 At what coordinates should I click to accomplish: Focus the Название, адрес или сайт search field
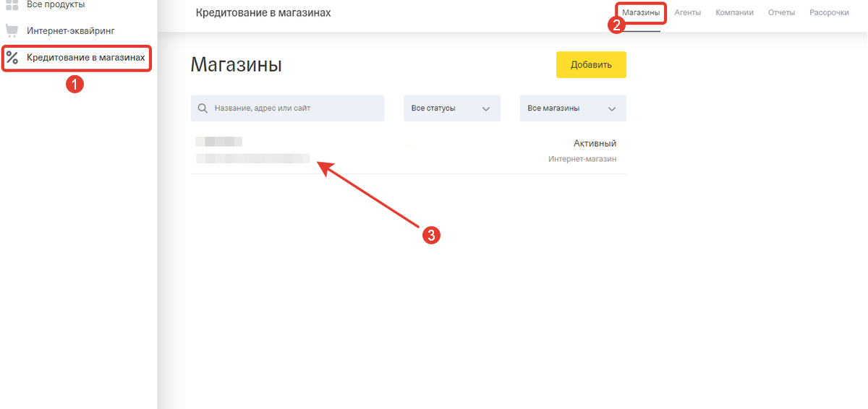pyautogui.click(x=297, y=108)
